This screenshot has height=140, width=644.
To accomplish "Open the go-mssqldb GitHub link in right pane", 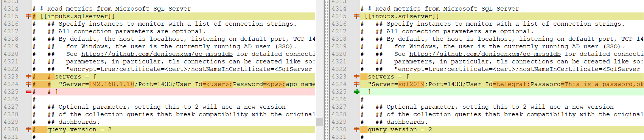I will pyautogui.click(x=485, y=54).
